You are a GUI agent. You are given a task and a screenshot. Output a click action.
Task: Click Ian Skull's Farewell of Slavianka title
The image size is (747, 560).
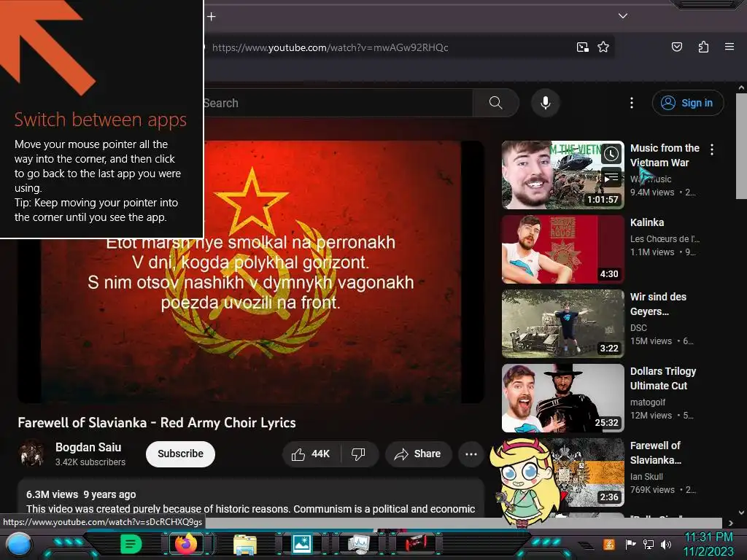(656, 452)
